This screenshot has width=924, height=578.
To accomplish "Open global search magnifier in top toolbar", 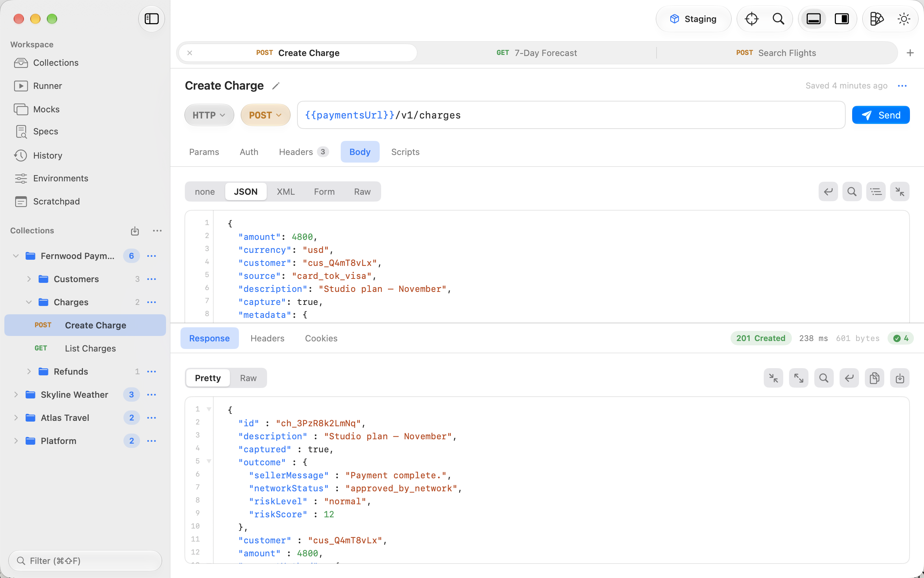I will pos(778,19).
